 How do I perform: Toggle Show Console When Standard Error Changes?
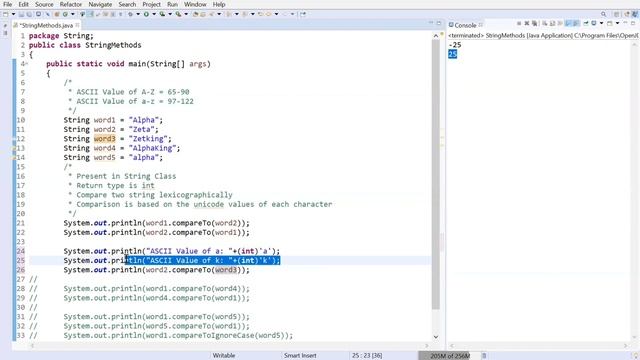576,23
